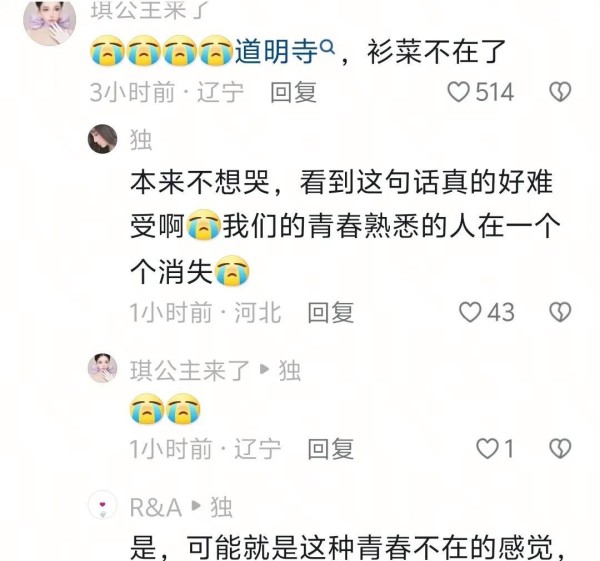Open 琪公主来了 top profile avatar

click(x=50, y=21)
